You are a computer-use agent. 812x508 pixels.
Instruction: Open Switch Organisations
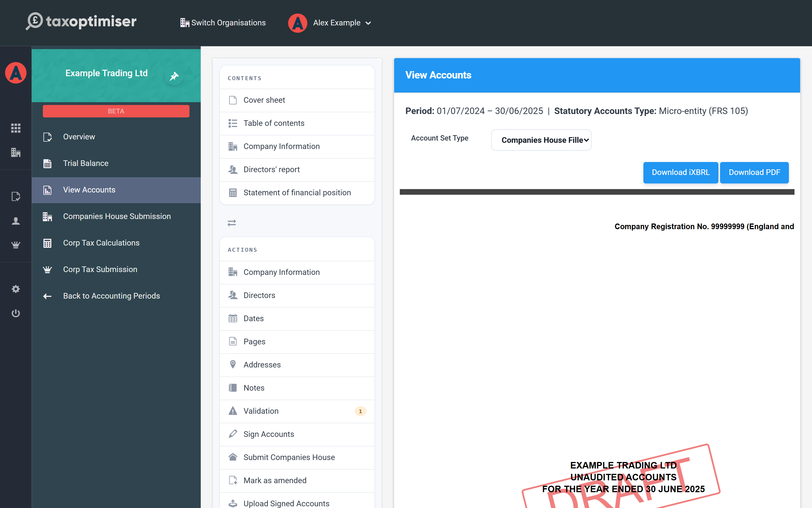[x=223, y=23]
